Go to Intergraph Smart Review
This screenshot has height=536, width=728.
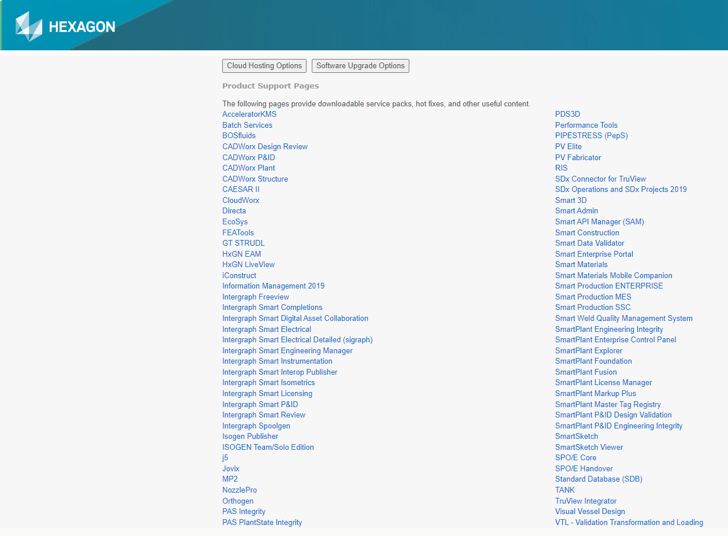(264, 415)
